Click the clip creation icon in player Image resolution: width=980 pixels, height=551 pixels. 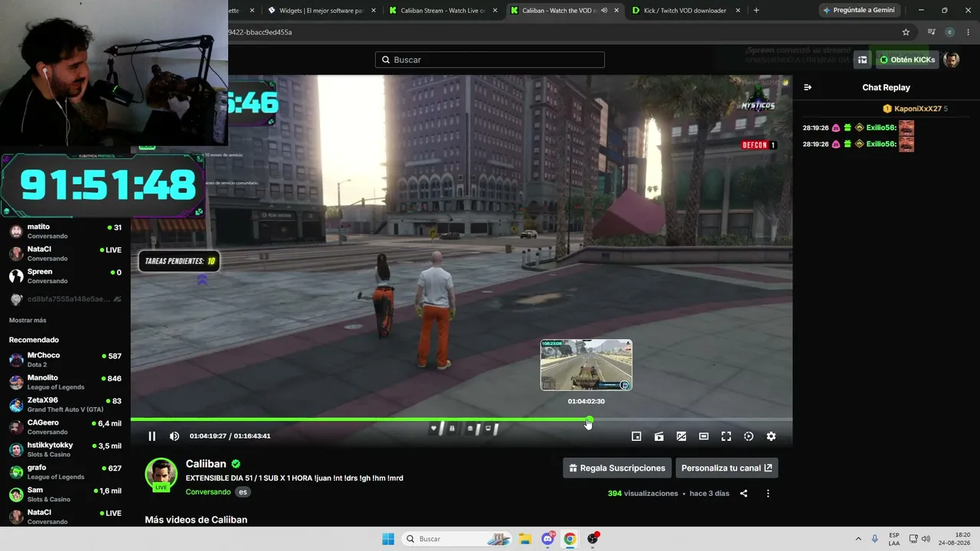click(x=658, y=436)
